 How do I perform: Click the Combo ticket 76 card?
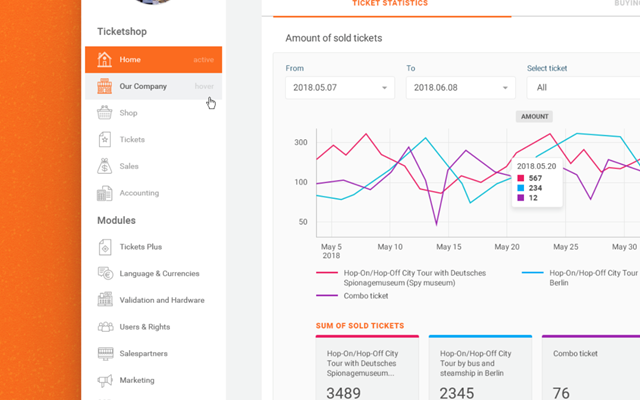pyautogui.click(x=591, y=368)
